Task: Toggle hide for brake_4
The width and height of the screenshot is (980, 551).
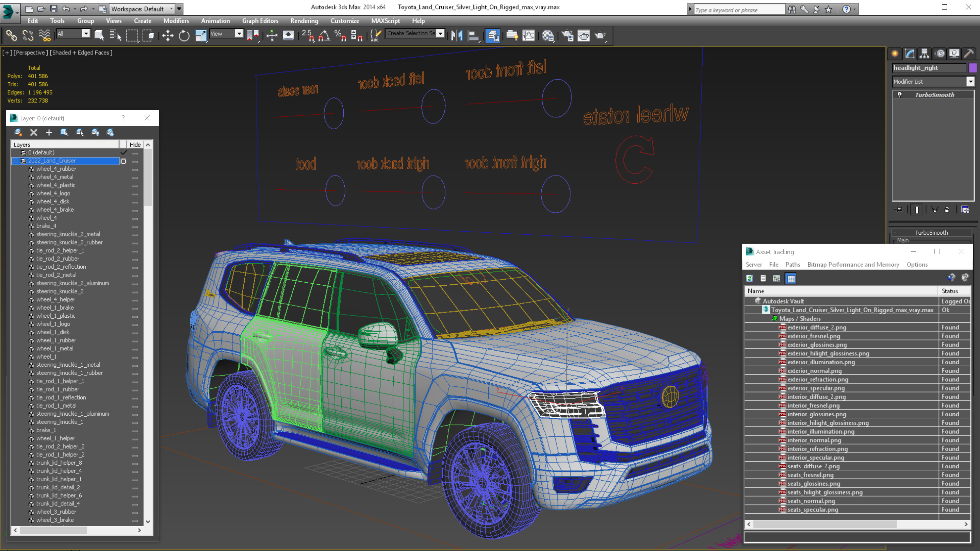Action: point(135,227)
